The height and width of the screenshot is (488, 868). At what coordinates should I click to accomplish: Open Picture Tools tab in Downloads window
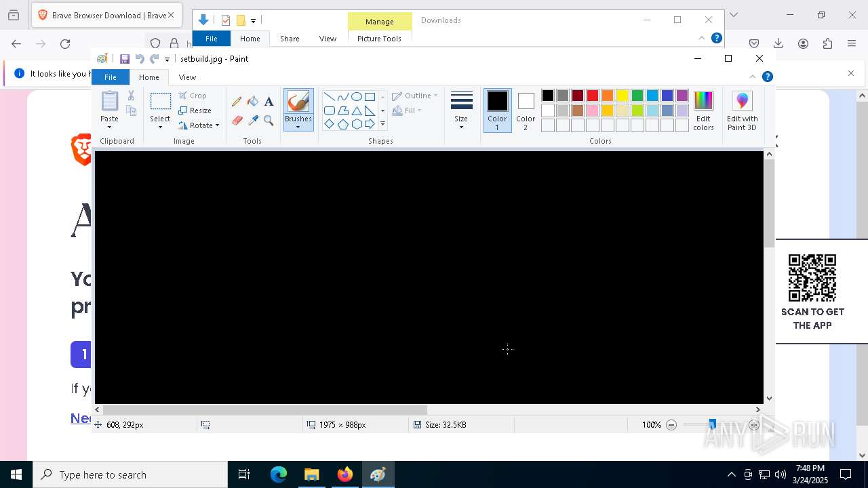[379, 39]
